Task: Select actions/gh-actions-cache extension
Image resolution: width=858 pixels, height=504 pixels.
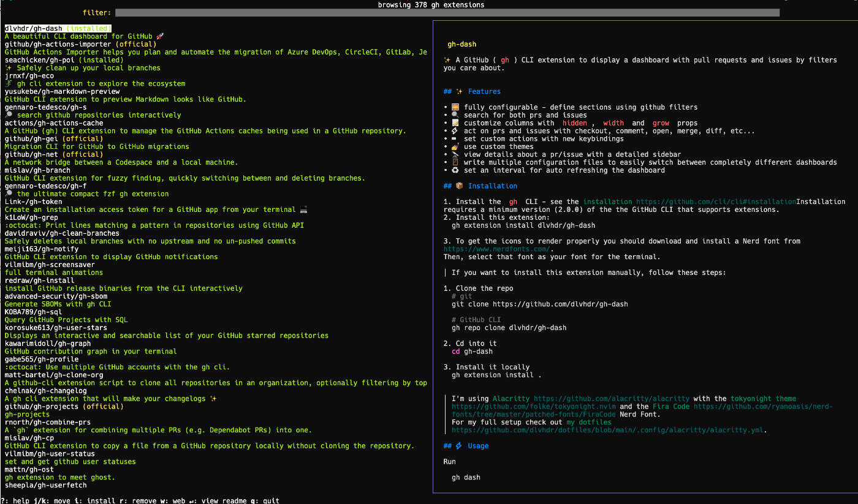Action: point(54,123)
